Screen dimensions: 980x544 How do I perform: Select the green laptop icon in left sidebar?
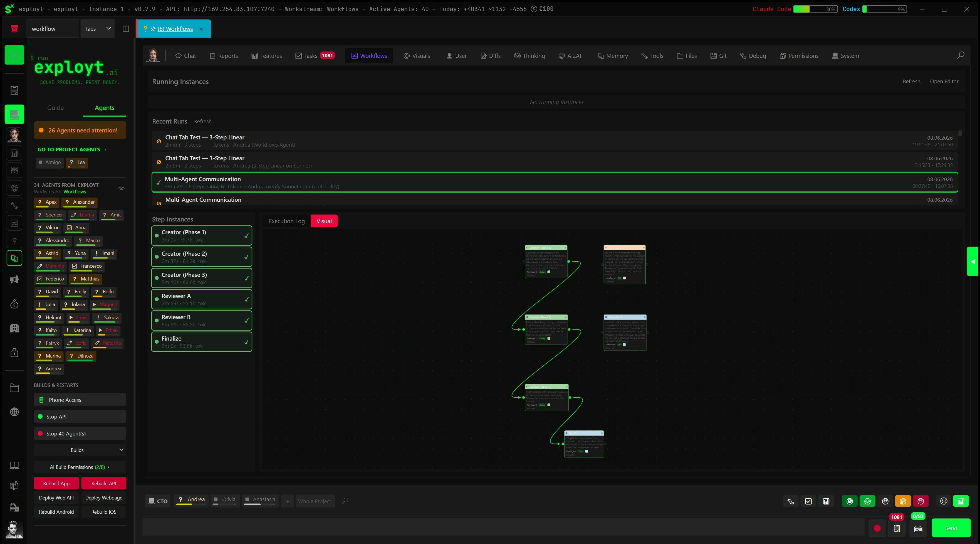tap(14, 114)
